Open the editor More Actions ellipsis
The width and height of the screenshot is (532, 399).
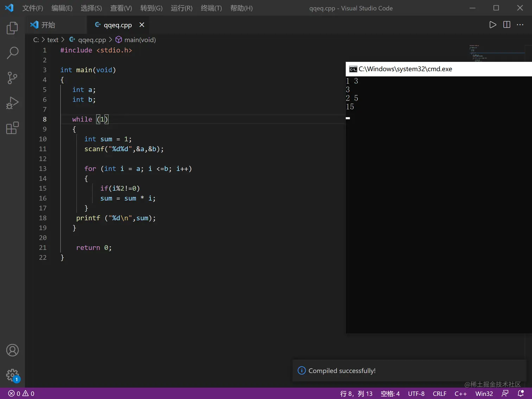point(520,25)
